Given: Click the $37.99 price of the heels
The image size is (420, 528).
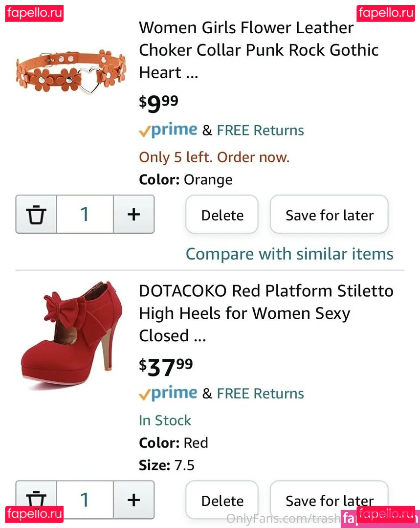Looking at the screenshot, I should [166, 366].
